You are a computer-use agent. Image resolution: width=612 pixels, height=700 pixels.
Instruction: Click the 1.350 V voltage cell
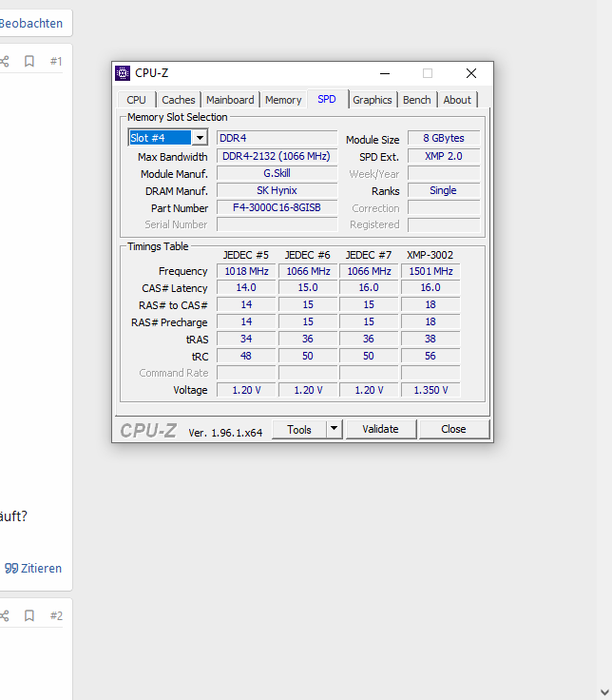pyautogui.click(x=430, y=390)
